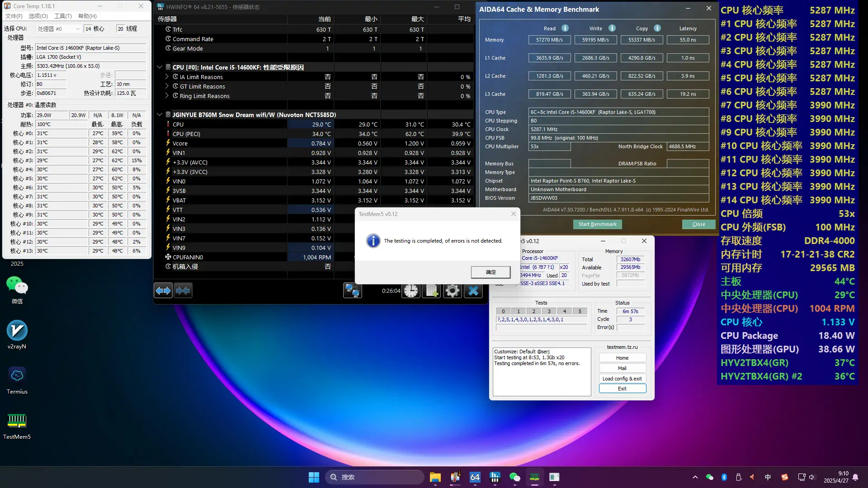Image resolution: width=868 pixels, height=488 pixels.
Task: Launch AIDA64 from the taskbar
Action: pos(475,477)
